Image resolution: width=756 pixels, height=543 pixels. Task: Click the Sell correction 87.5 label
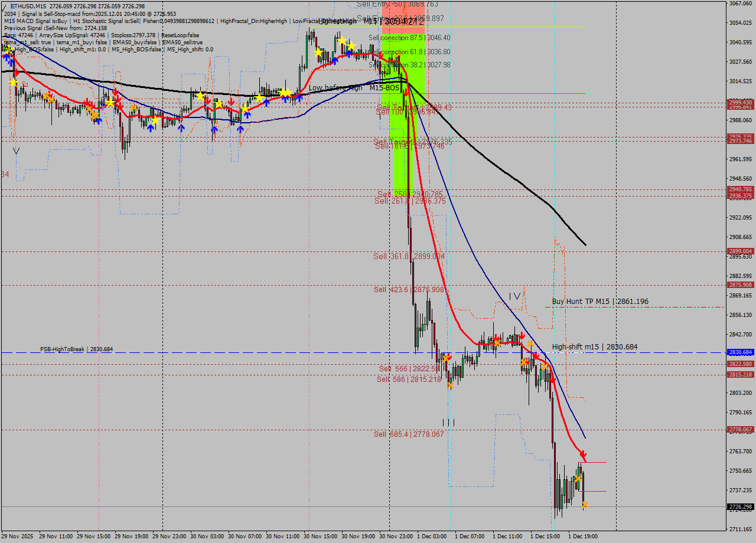coord(409,38)
